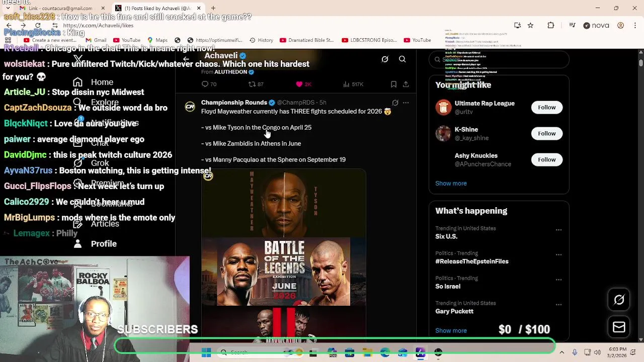Viewport: 644px width, 362px height.
Task: Show more under You might like
Action: click(x=451, y=184)
